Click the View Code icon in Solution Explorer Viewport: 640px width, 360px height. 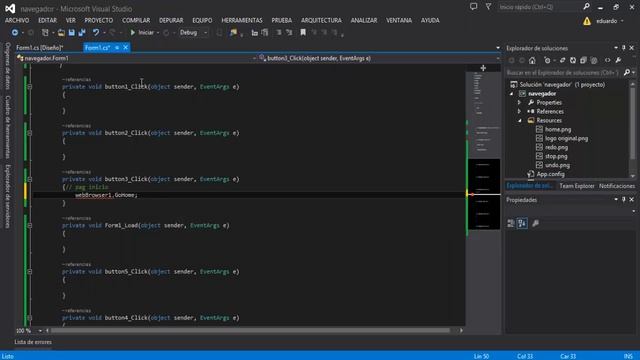click(x=608, y=60)
